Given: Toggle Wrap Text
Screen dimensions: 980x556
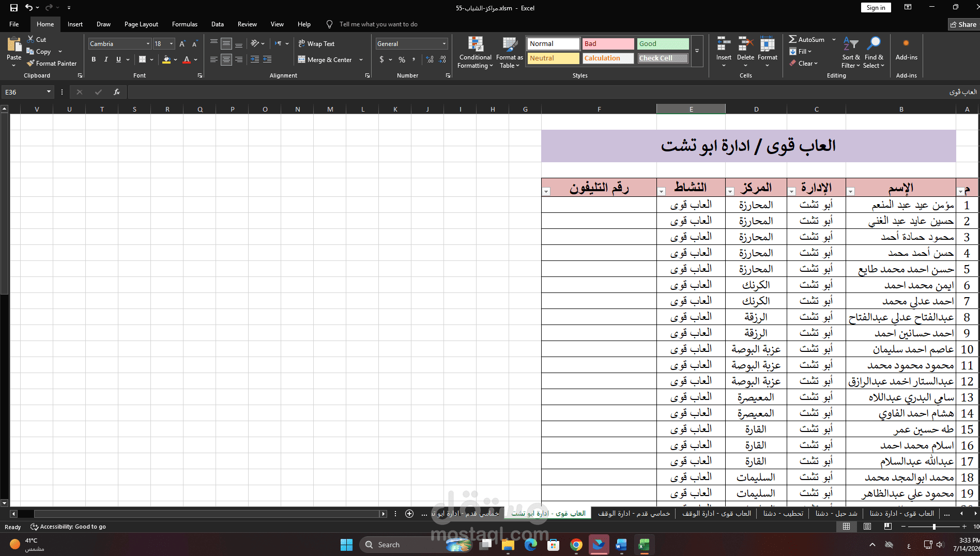Looking at the screenshot, I should tap(316, 44).
